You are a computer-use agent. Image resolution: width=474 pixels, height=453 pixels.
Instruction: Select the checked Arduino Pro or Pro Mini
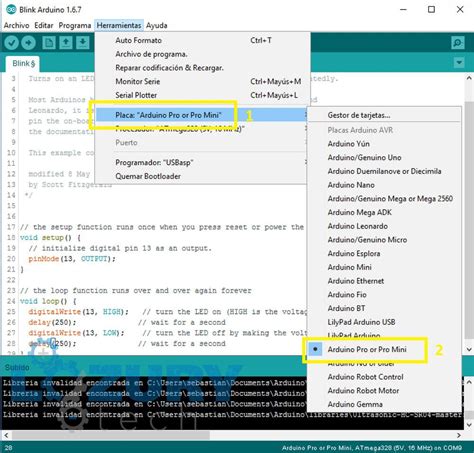pyautogui.click(x=384, y=349)
